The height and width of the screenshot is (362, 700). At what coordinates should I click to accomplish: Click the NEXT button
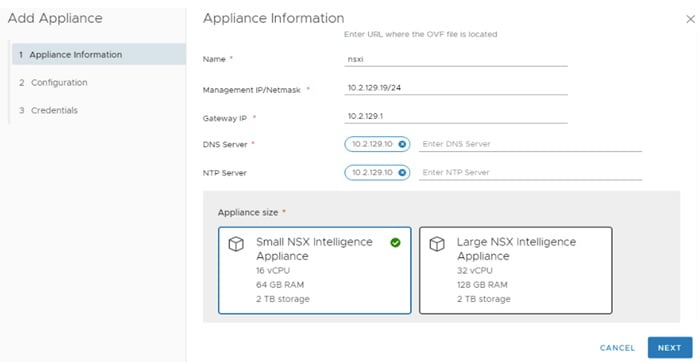(x=670, y=348)
